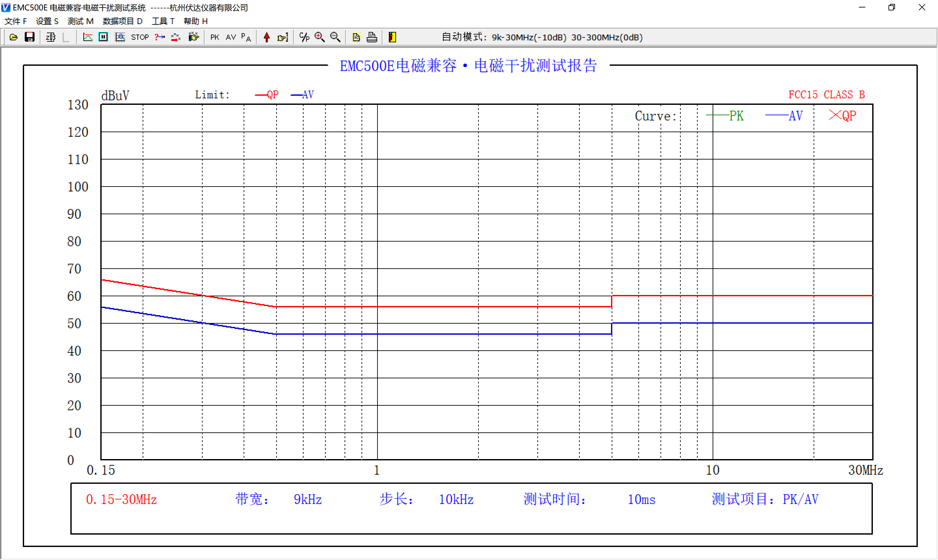Open the 文件 F menu

coord(16,21)
